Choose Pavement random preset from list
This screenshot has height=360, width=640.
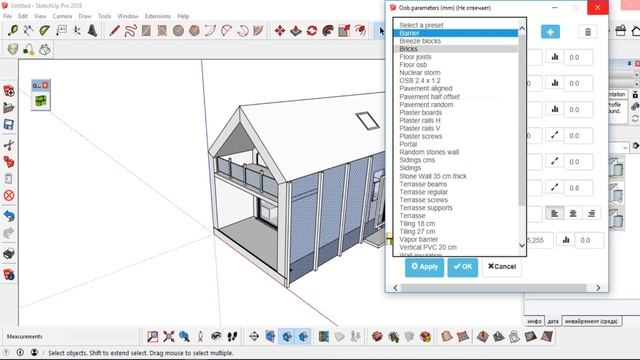tap(456, 104)
